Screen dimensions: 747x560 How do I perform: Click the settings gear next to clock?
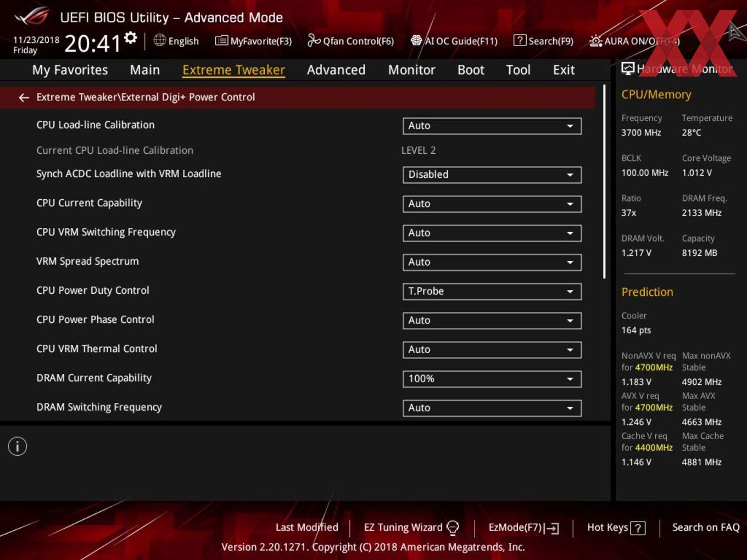click(130, 37)
